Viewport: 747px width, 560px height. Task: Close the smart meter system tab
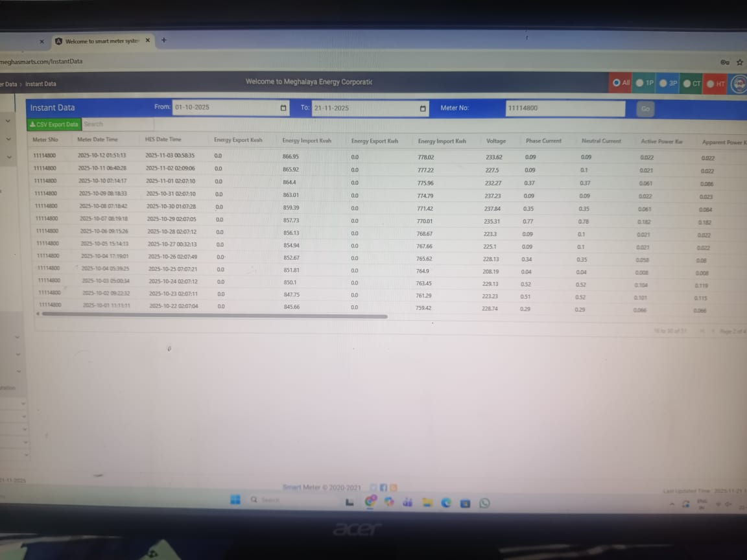pos(148,40)
